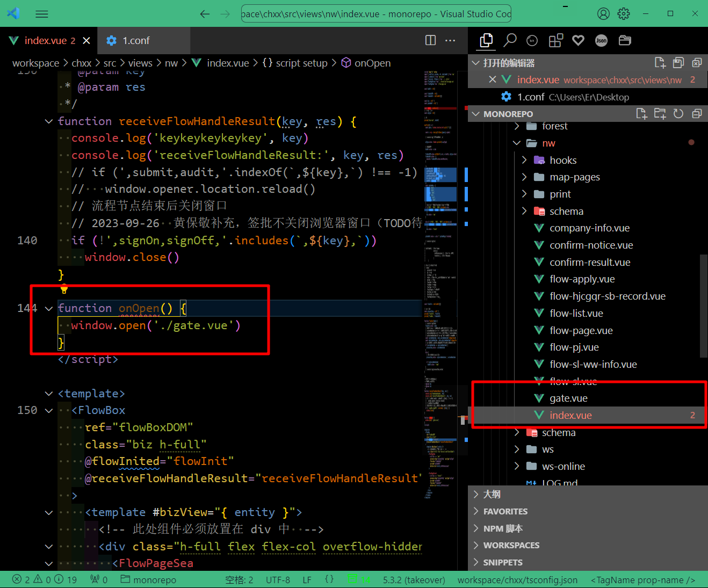Open the hamburger application menu
708x588 pixels.
pyautogui.click(x=42, y=14)
